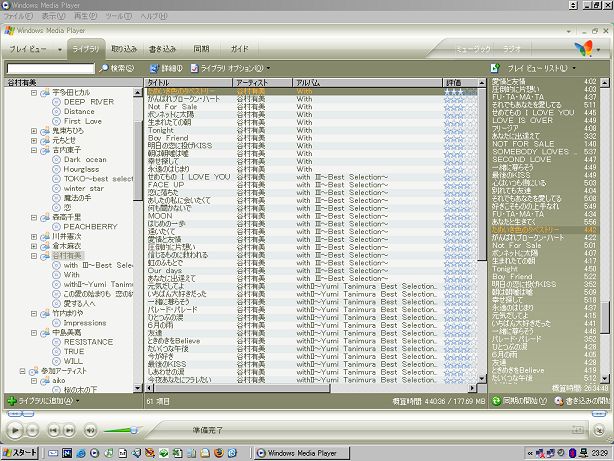Select the Not For Sale track row
614x461 pixels.
point(312,107)
